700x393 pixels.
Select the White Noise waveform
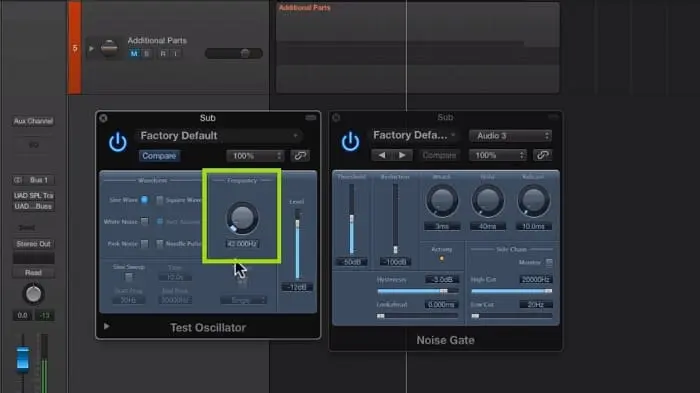[x=144, y=222]
